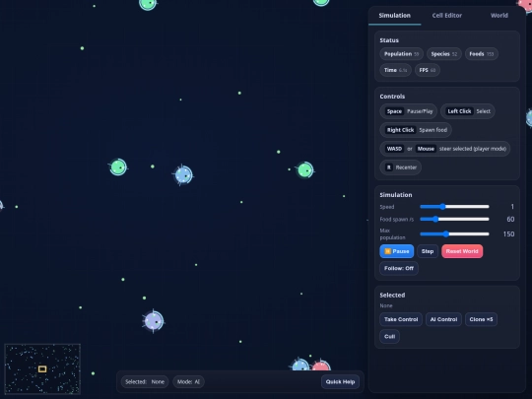Click the Right Click Spawn food hint
Image resolution: width=532 pixels, height=399 pixels.
(416, 130)
